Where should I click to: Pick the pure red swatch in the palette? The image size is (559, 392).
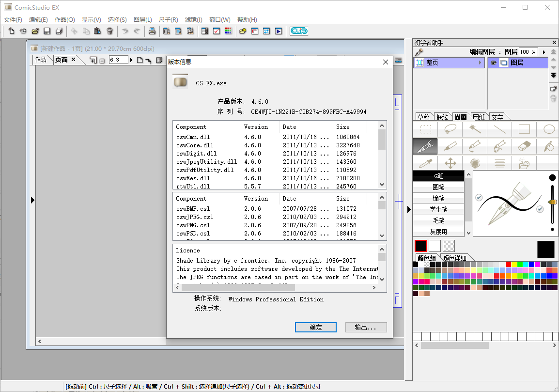[x=508, y=264]
